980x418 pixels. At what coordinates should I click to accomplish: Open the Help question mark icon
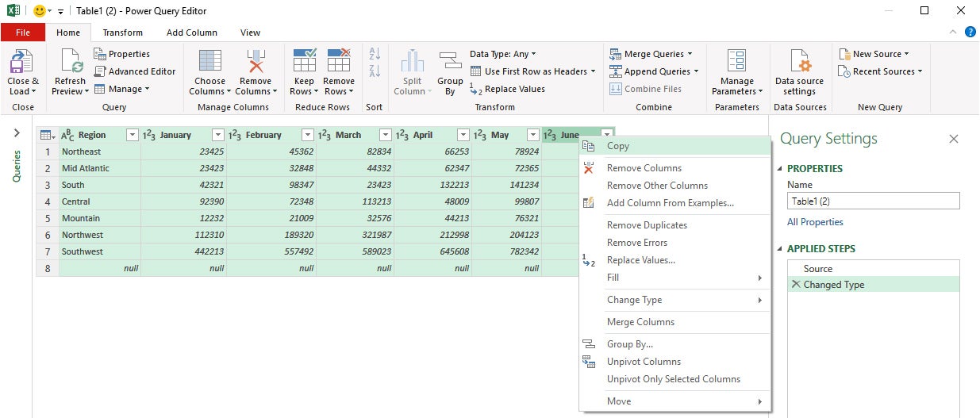tap(970, 33)
